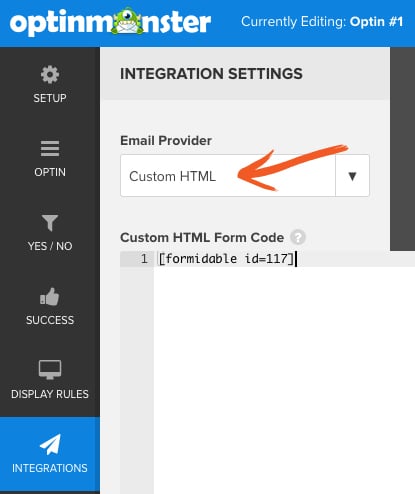Select the INTEGRATIONS tab label

coord(50,468)
